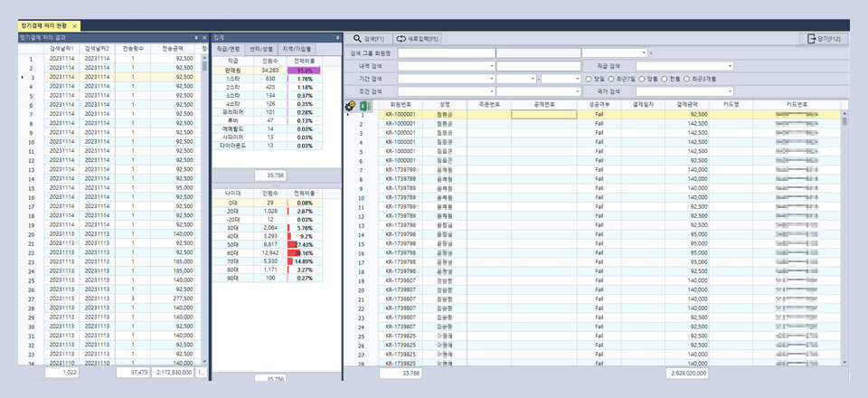Select the 당일 radio button
The height and width of the screenshot is (398, 868).
click(588, 79)
